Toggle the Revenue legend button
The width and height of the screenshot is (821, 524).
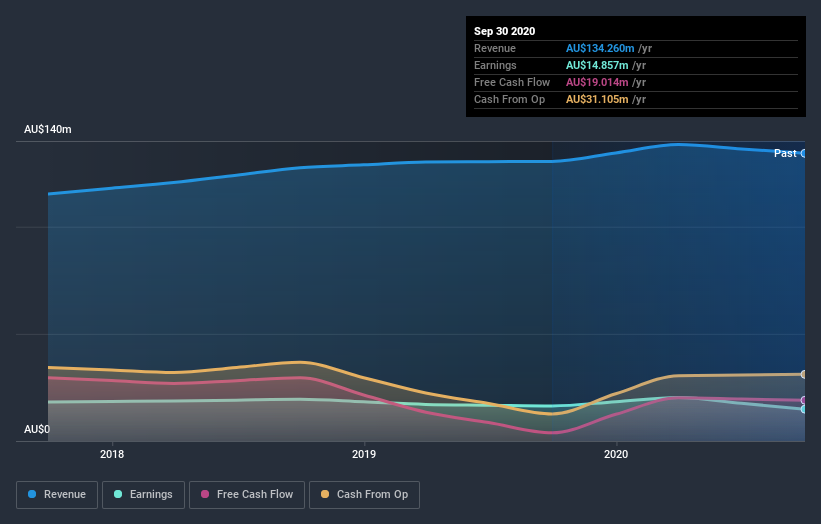click(57, 495)
